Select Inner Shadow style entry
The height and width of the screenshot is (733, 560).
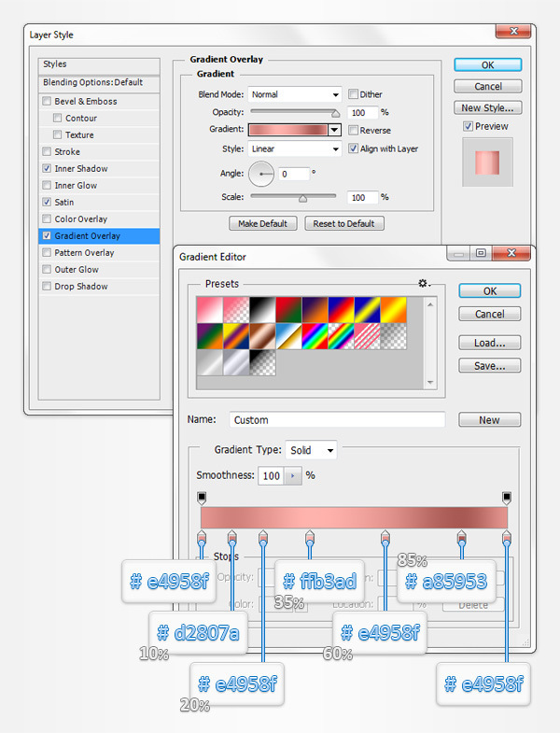[80, 169]
